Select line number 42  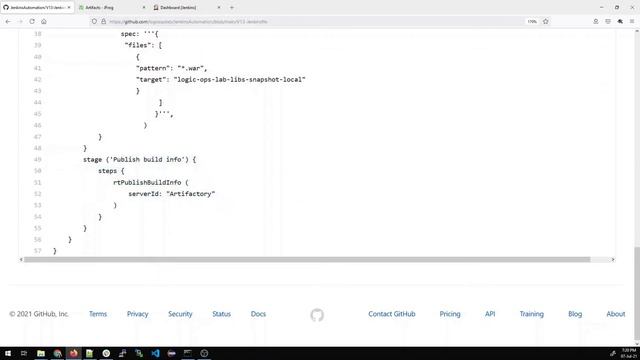38,80
